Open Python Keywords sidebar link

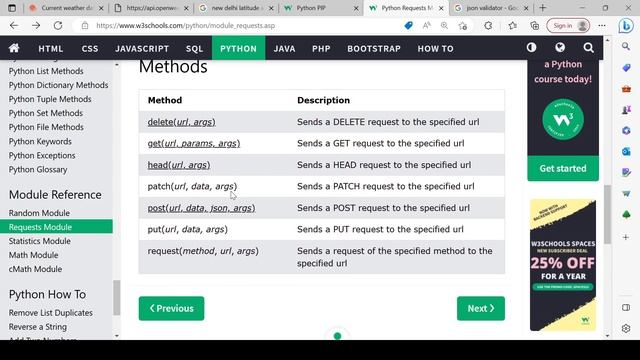point(40,141)
